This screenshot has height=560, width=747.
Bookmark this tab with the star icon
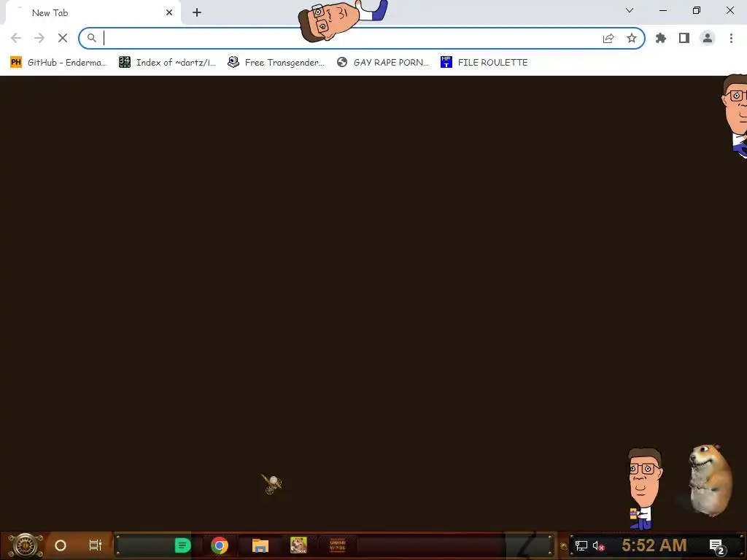(x=632, y=38)
